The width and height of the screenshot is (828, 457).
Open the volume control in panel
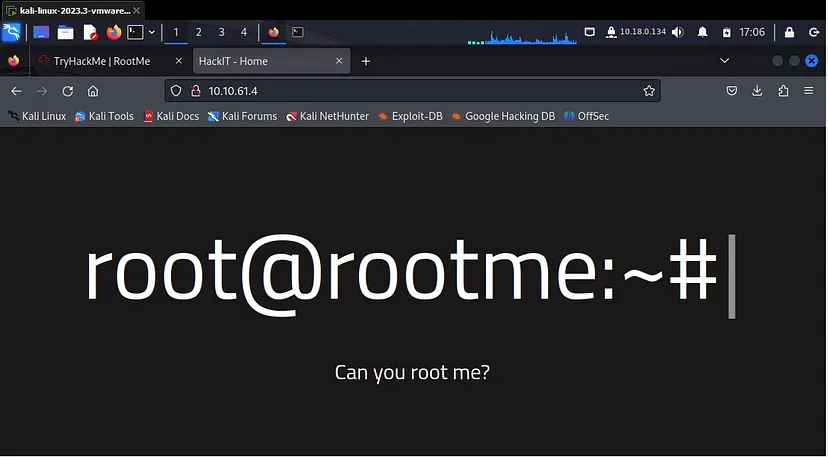[x=677, y=32]
